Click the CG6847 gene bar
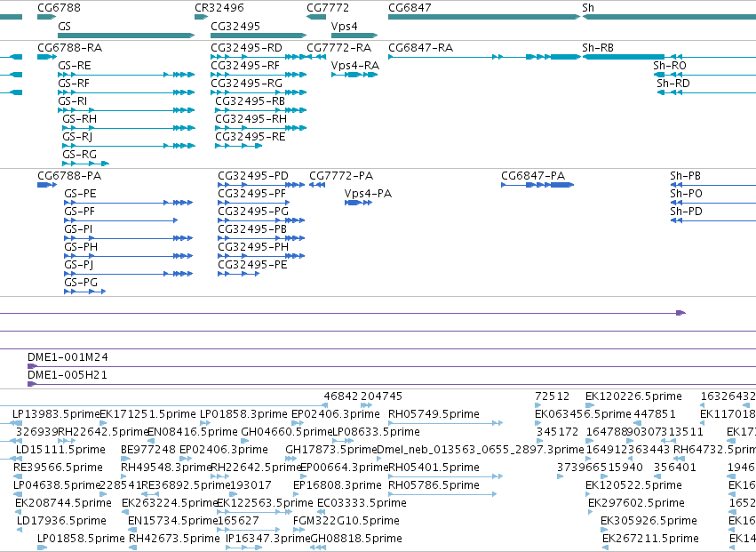The image size is (756, 552). coord(484,17)
